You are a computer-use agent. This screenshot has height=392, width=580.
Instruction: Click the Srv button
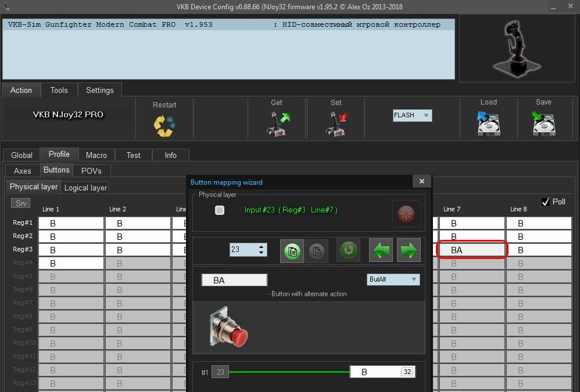click(21, 203)
